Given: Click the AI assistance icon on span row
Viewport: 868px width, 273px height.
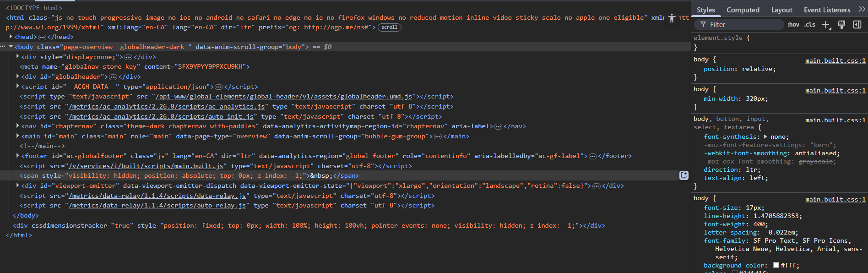Looking at the screenshot, I should (684, 175).
